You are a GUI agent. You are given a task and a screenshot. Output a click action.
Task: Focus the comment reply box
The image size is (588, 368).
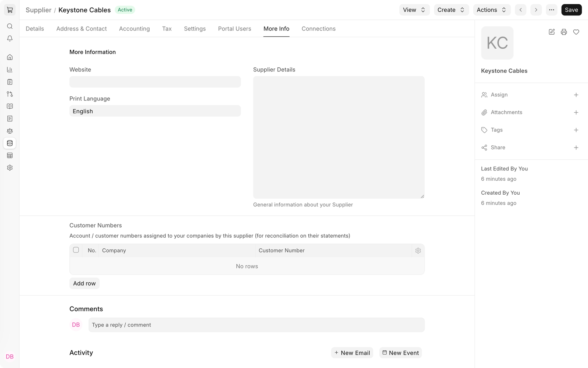[x=257, y=325]
